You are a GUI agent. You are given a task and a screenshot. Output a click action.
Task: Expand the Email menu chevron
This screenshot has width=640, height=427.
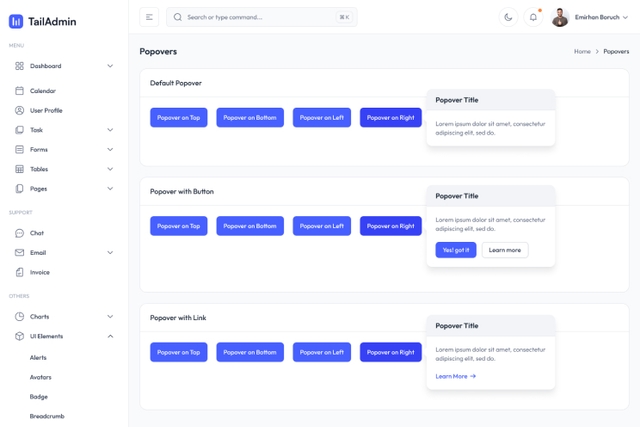point(110,253)
